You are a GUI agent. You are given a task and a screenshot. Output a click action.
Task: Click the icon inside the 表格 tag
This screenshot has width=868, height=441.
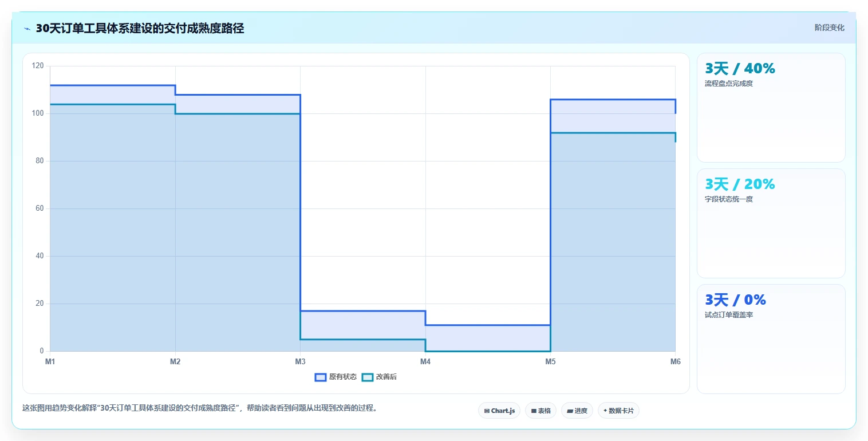534,411
